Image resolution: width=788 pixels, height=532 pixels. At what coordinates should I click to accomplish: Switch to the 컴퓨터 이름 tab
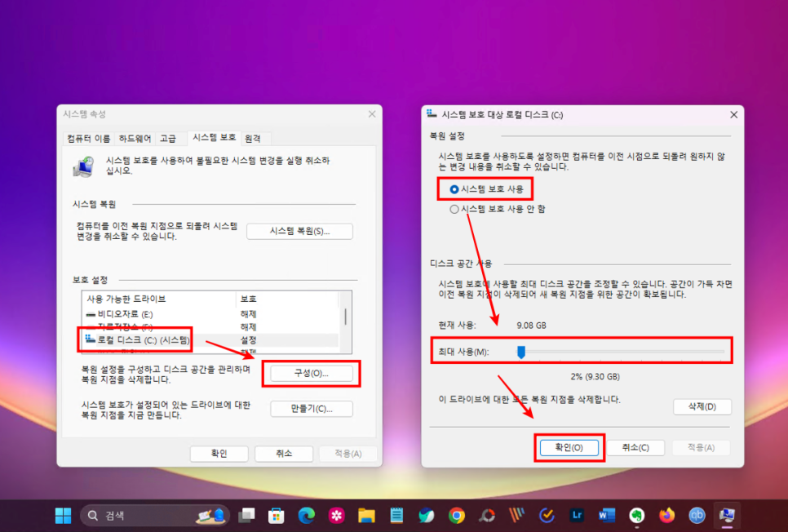pyautogui.click(x=89, y=138)
